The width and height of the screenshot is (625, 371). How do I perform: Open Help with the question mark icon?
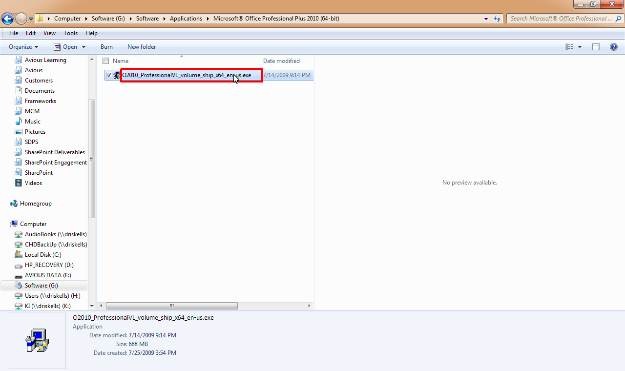tap(613, 47)
